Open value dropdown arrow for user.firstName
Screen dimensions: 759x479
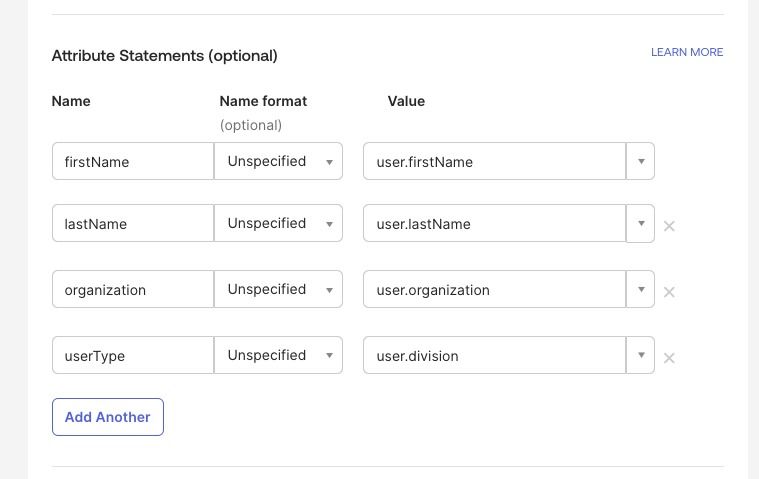pos(640,161)
